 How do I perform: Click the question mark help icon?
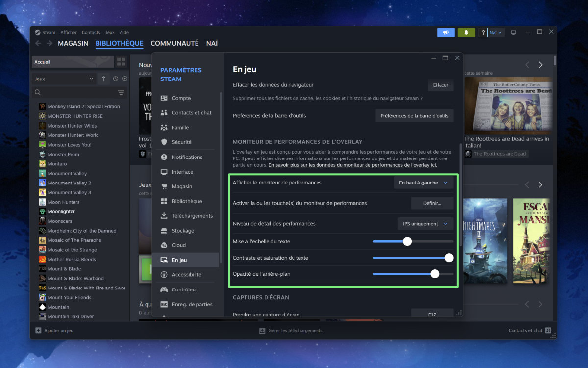point(483,33)
